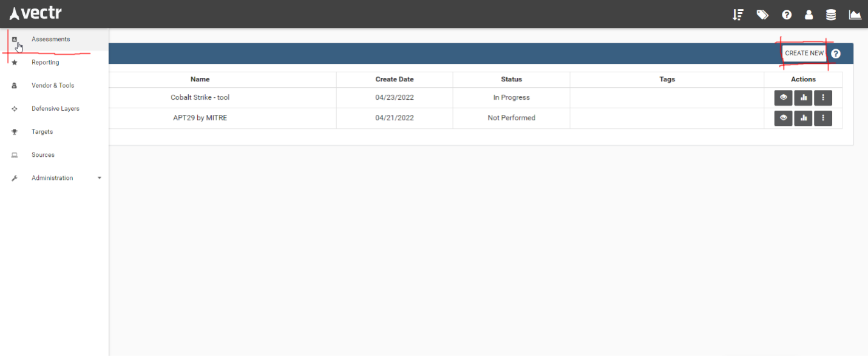View the APT29 by MITRE eye icon

click(x=783, y=118)
